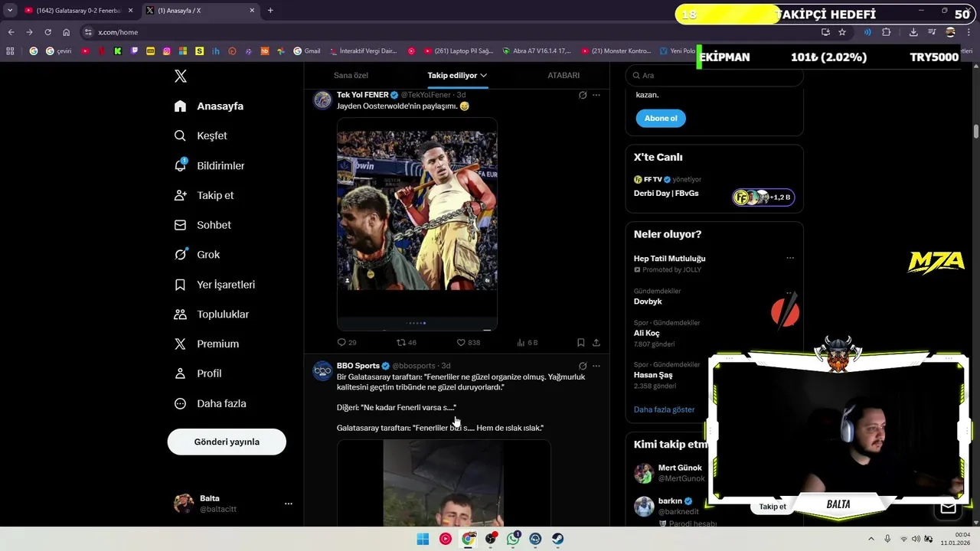Open Grok from the sidebar
Image resolution: width=980 pixels, height=551 pixels.
(197, 255)
